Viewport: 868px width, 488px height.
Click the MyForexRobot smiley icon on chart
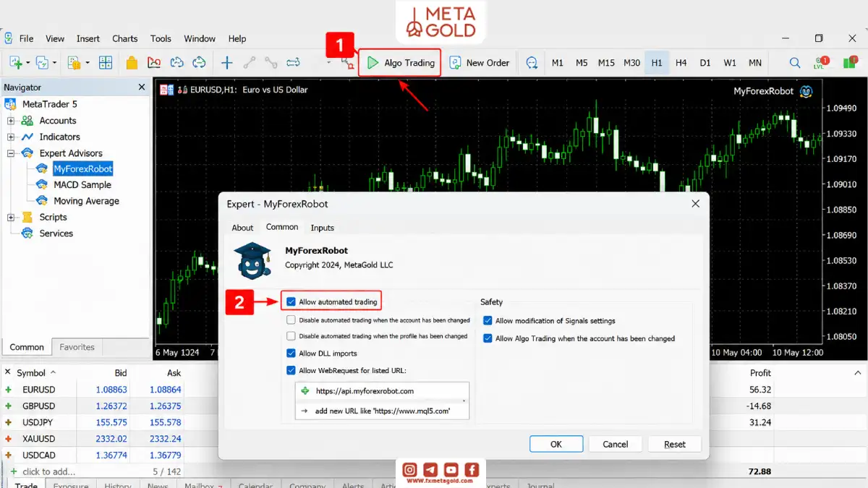807,91
